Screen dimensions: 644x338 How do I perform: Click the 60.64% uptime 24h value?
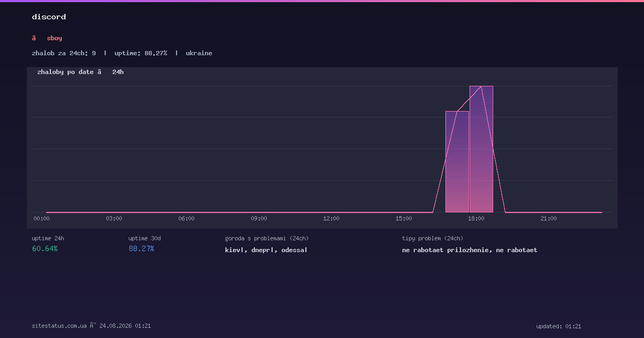[x=45, y=248]
